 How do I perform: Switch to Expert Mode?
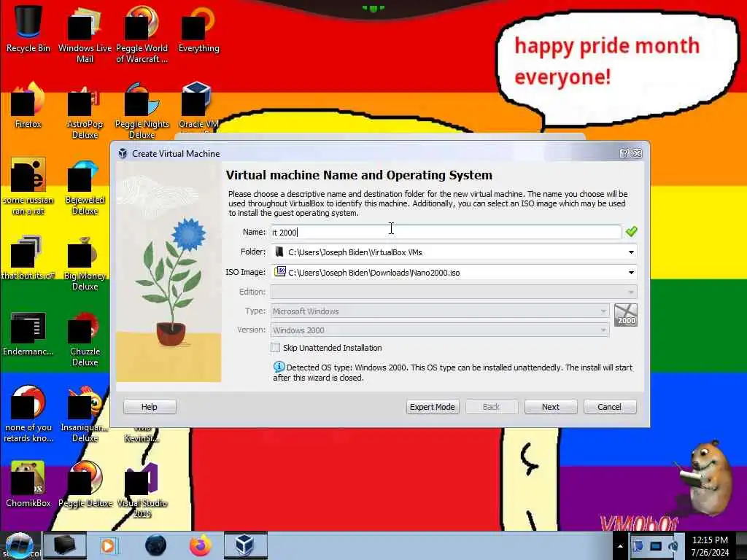tap(433, 407)
